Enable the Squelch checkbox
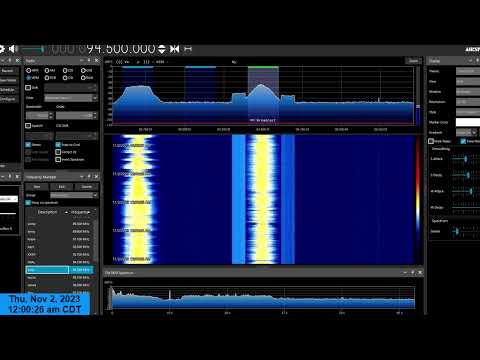 (x=28, y=126)
